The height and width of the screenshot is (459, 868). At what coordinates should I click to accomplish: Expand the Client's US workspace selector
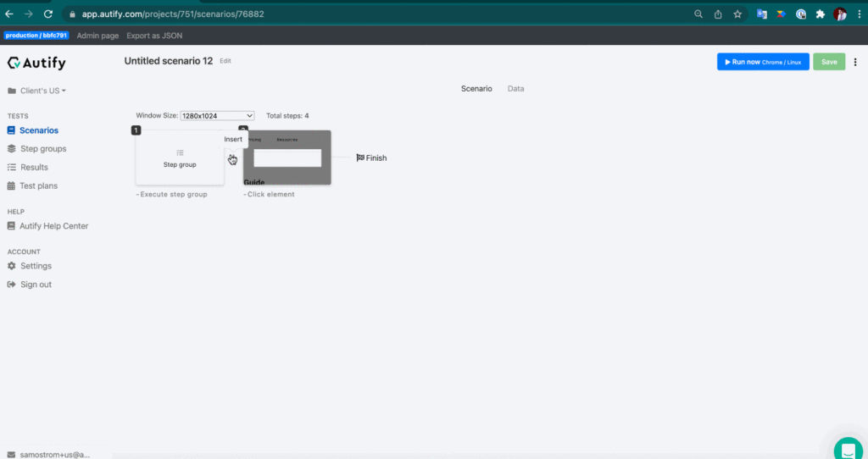[42, 91]
